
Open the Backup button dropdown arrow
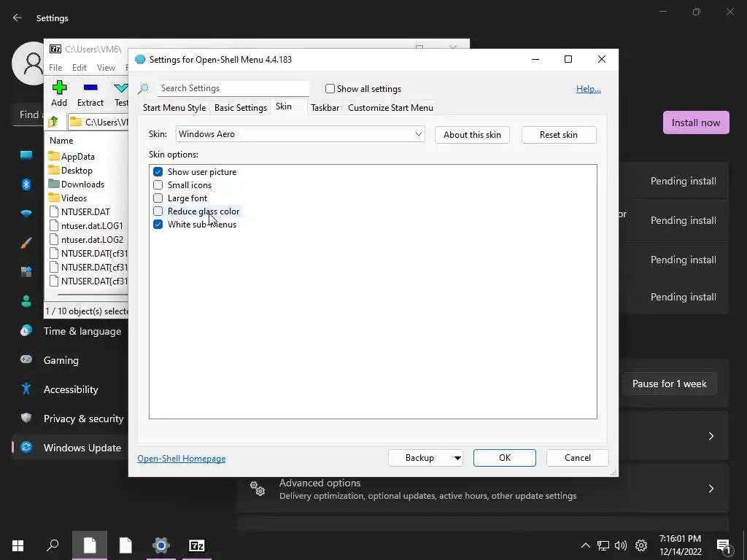[x=457, y=458]
